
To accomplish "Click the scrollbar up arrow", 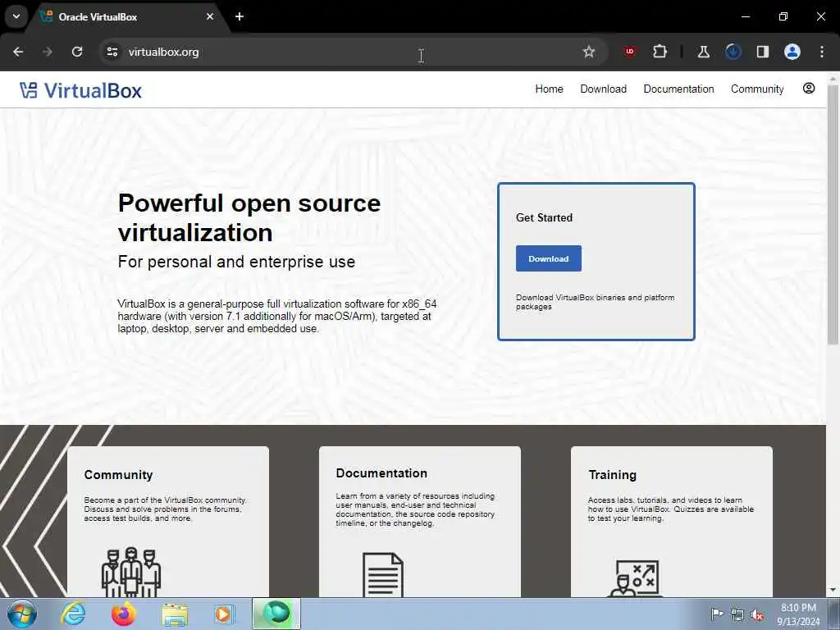I will coord(833,78).
